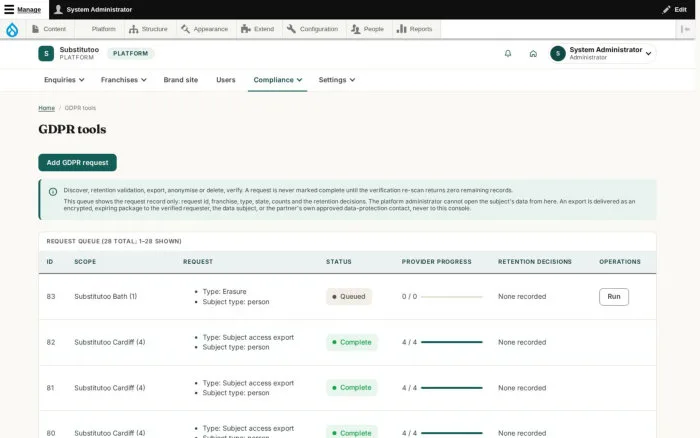Open the Drupal droplet logo
700x438 pixels.
pos(12,29)
